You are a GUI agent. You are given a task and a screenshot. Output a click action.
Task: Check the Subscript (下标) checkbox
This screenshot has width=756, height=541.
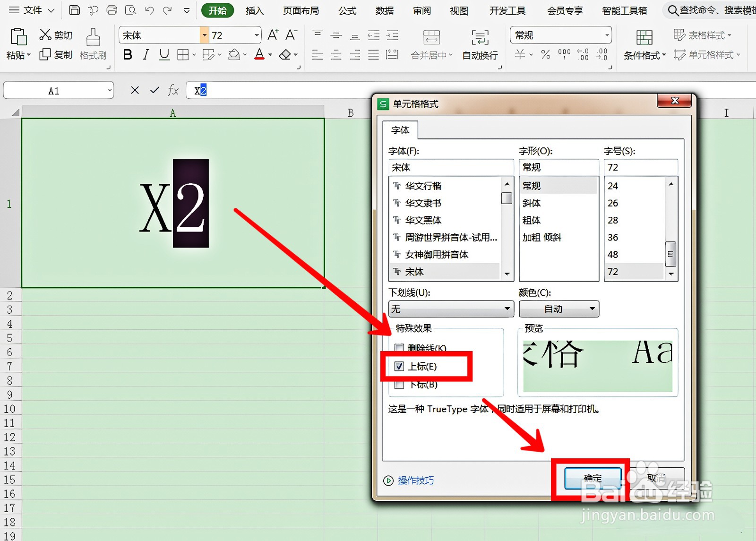[x=399, y=384]
